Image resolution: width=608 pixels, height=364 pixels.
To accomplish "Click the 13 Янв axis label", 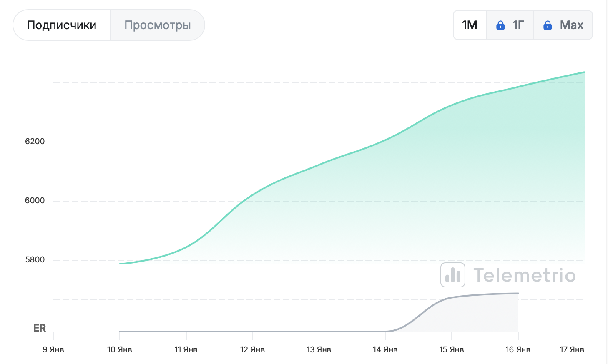I will point(319,349).
